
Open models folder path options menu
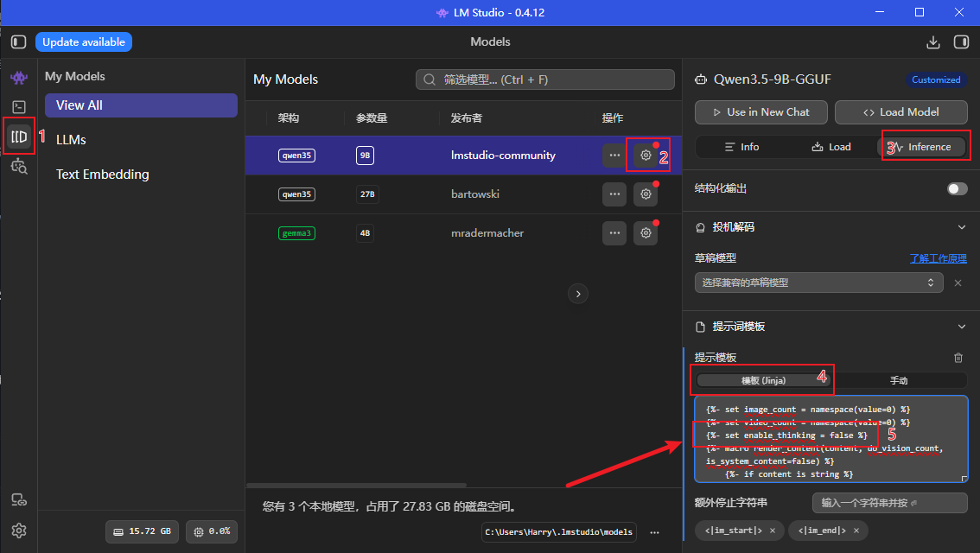[x=654, y=532]
